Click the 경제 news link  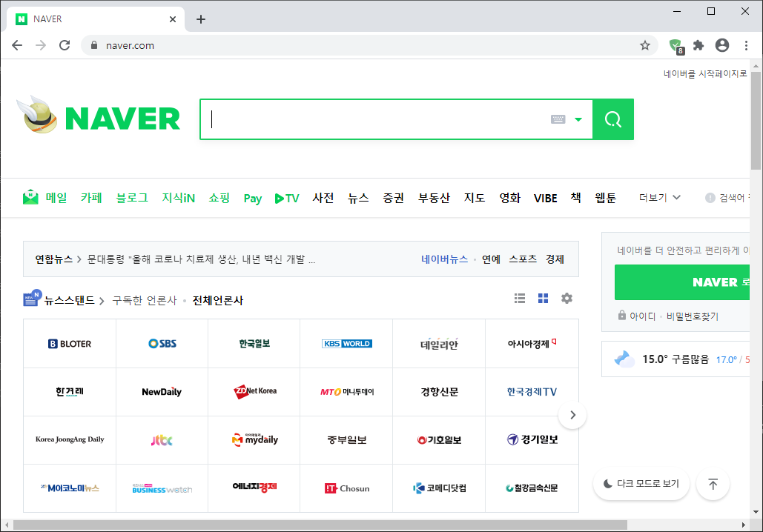tap(555, 259)
